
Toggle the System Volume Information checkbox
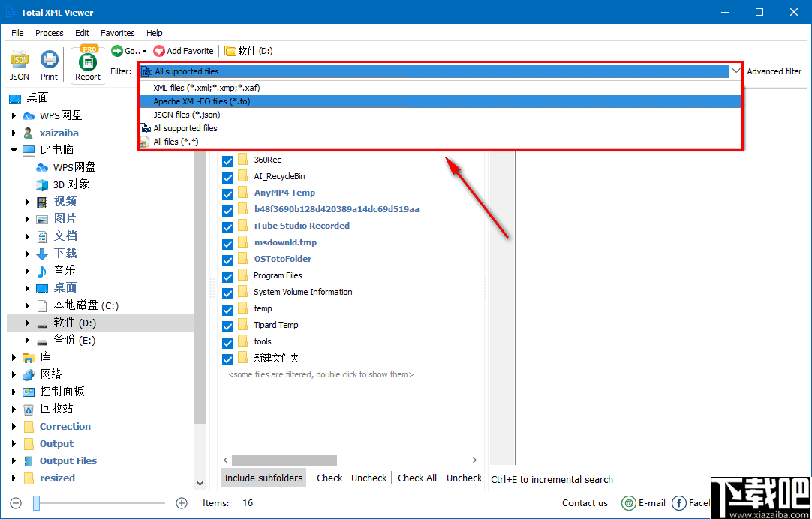[227, 293]
